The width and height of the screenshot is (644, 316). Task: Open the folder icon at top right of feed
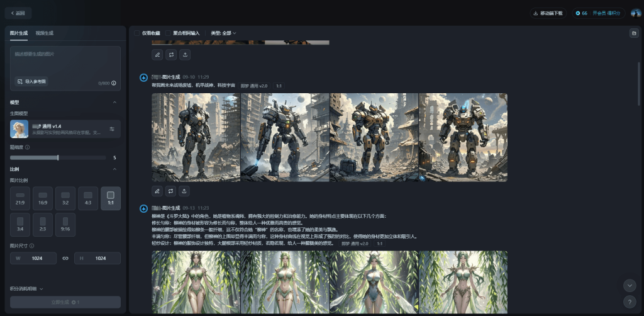[x=633, y=33]
